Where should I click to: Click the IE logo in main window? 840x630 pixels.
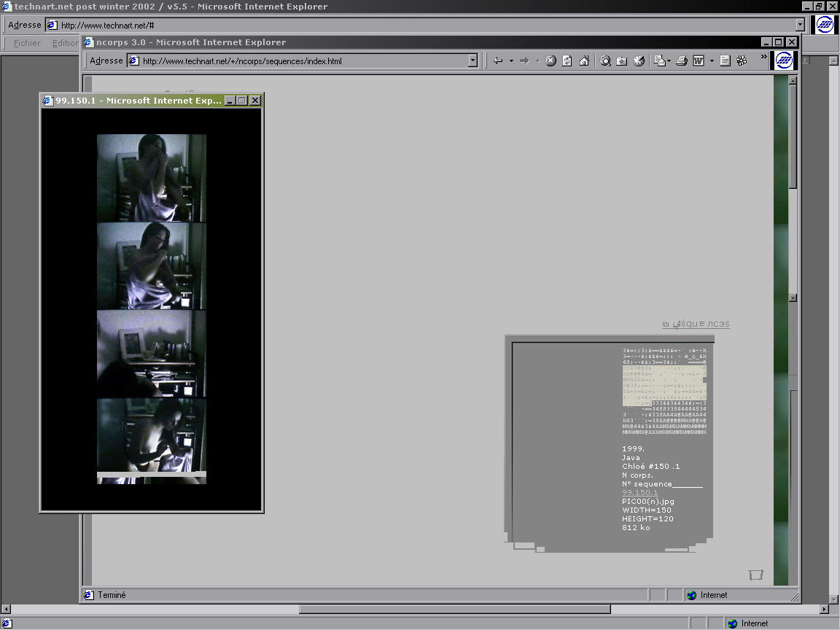point(825,25)
